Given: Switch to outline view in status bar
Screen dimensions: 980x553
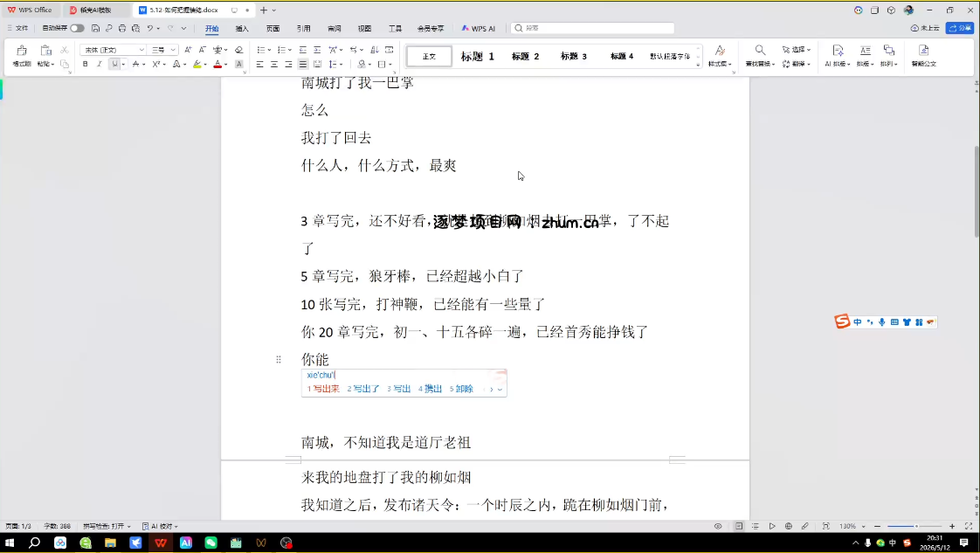Looking at the screenshot, I should [x=755, y=526].
